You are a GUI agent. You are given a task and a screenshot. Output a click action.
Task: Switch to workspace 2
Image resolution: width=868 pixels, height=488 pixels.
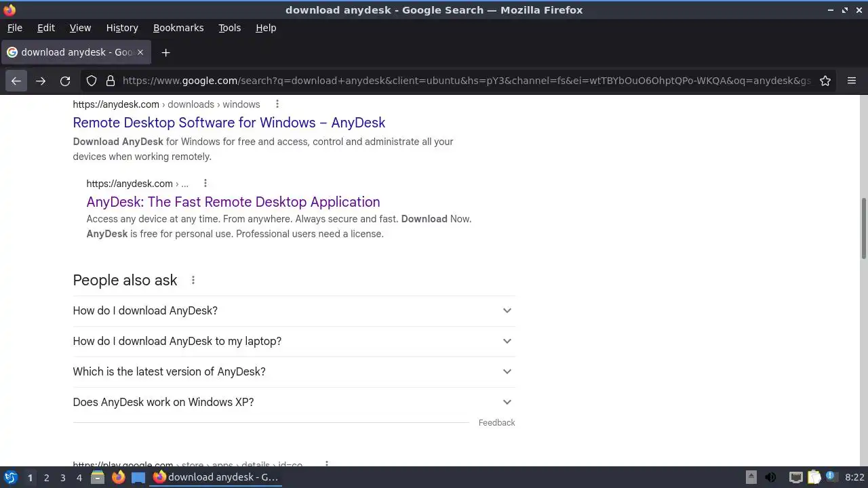coord(46,477)
